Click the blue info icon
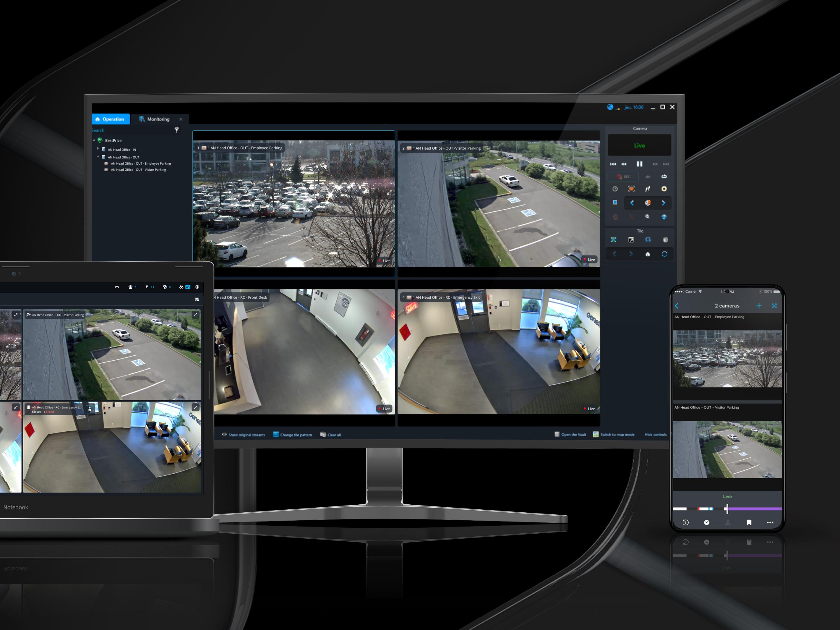840x630 pixels. pyautogui.click(x=664, y=217)
